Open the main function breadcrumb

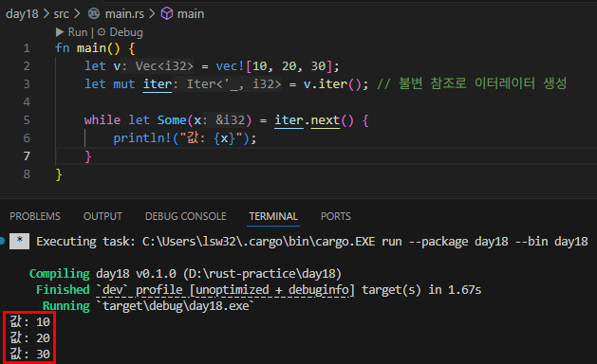pyautogui.click(x=191, y=14)
